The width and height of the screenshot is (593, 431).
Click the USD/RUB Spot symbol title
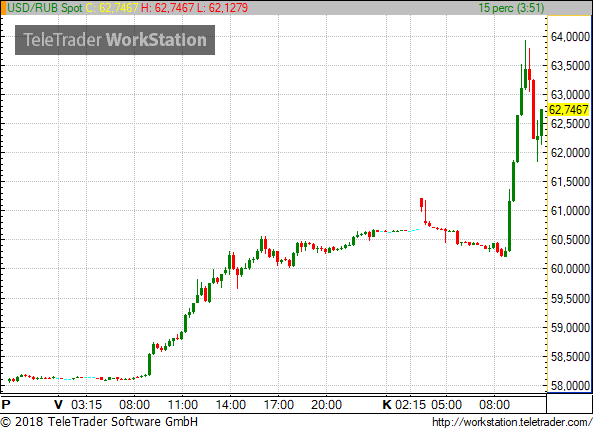[45, 8]
